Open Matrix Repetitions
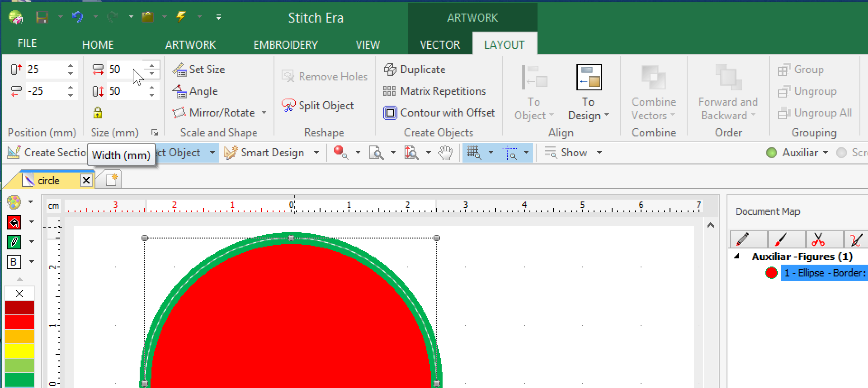The width and height of the screenshot is (868, 388). [x=434, y=91]
